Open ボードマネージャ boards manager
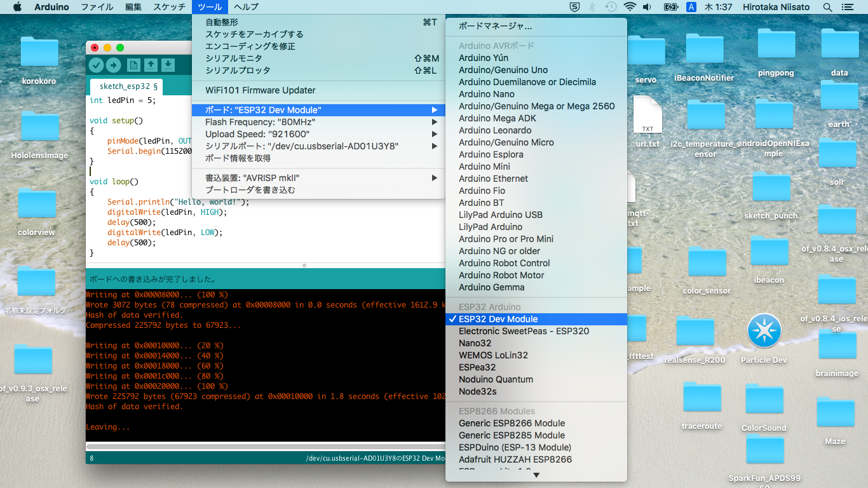The image size is (868, 488). pyautogui.click(x=536, y=26)
